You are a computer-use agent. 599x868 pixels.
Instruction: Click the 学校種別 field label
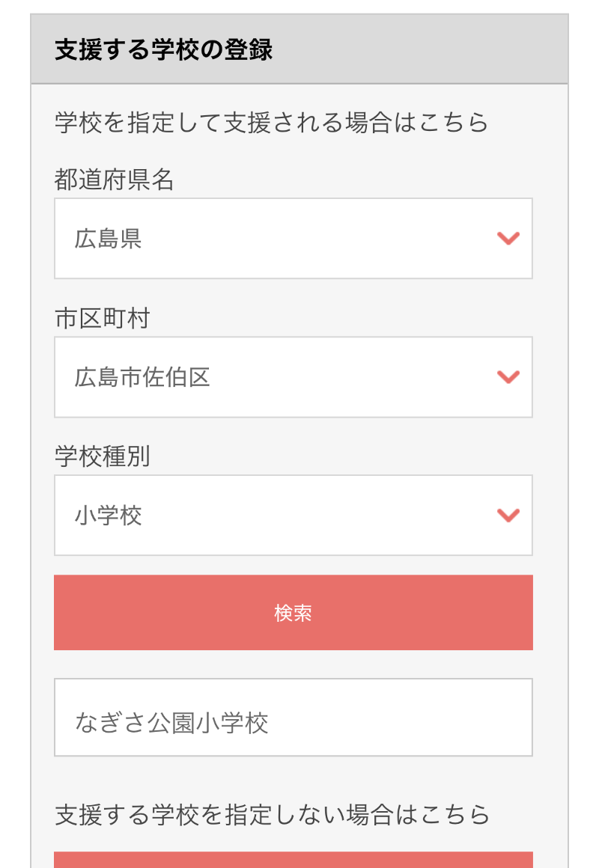tap(102, 456)
